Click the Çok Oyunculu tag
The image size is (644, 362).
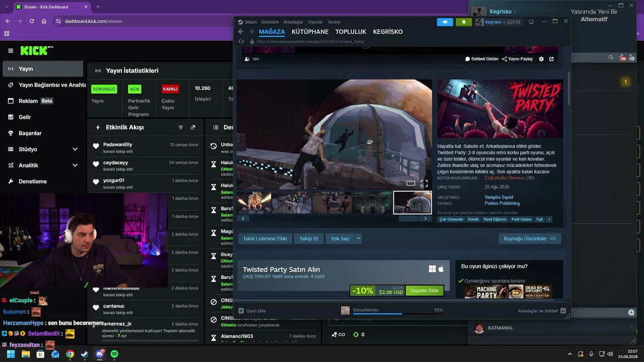pos(451,220)
